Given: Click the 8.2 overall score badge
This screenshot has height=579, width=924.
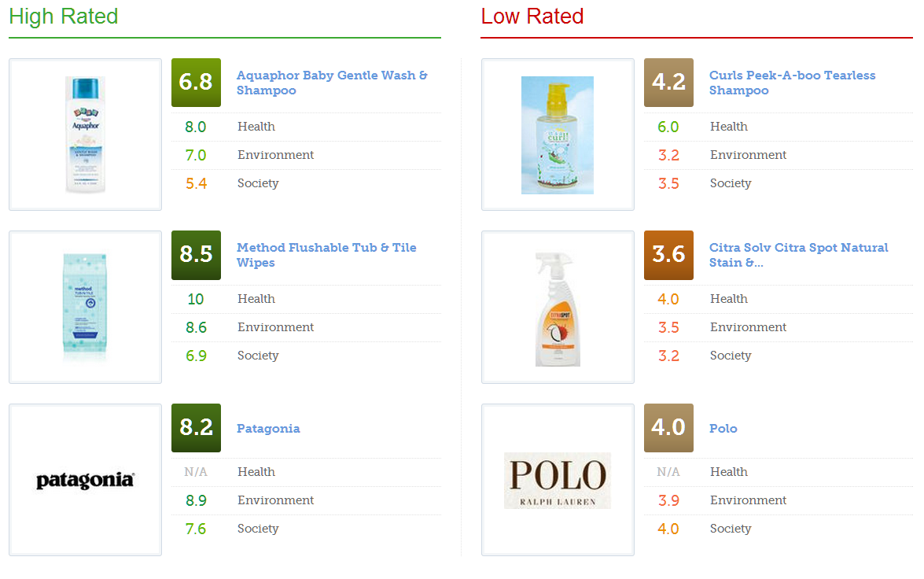Looking at the screenshot, I should click(x=197, y=428).
